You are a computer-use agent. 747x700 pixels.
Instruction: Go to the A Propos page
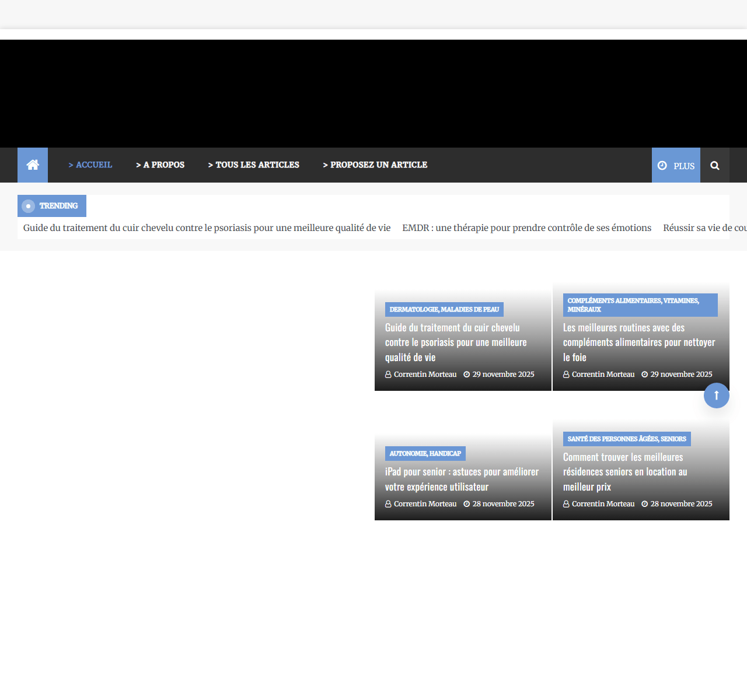coord(160,165)
